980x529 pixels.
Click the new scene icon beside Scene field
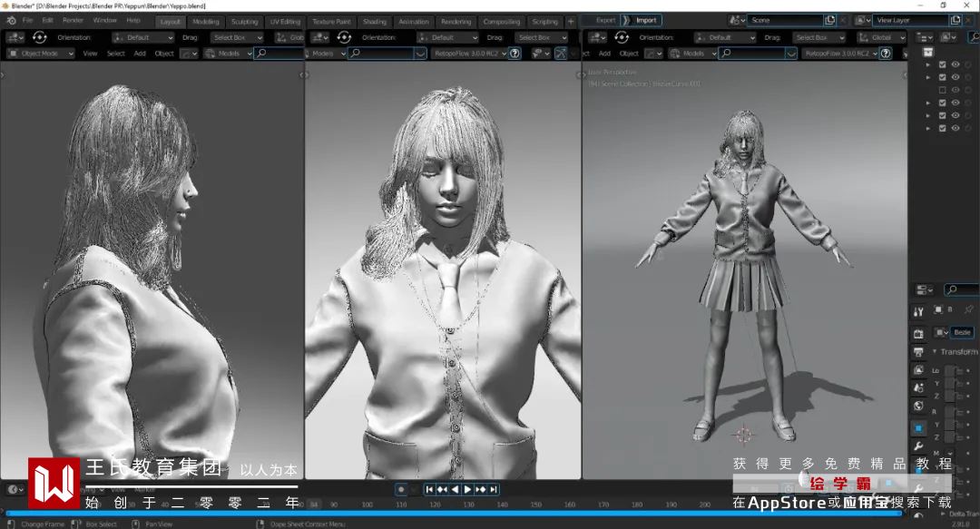829,20
